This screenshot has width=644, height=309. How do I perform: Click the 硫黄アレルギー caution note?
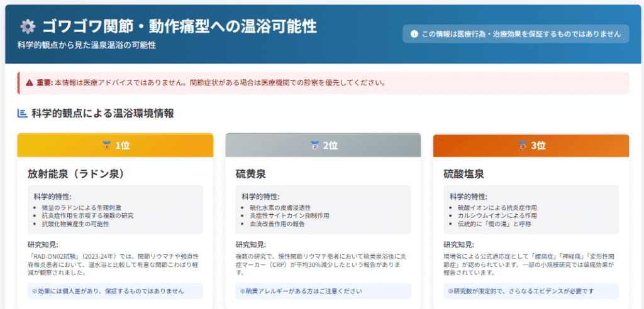(x=323, y=291)
